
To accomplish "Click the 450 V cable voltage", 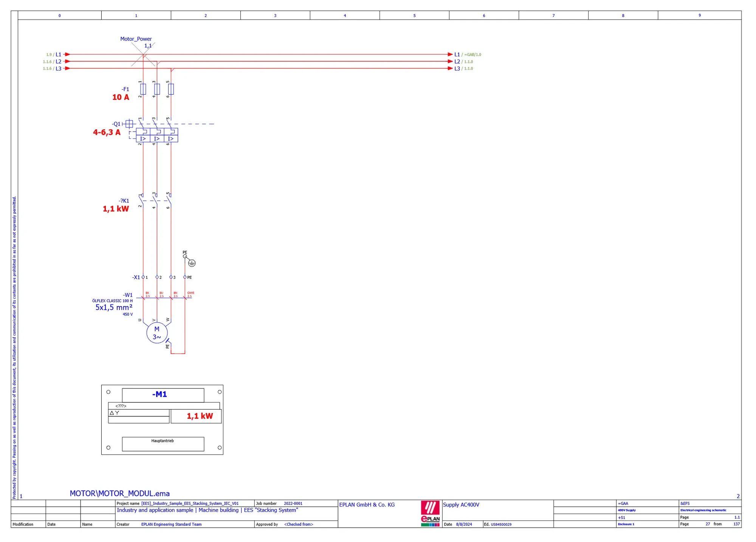I will click(128, 314).
